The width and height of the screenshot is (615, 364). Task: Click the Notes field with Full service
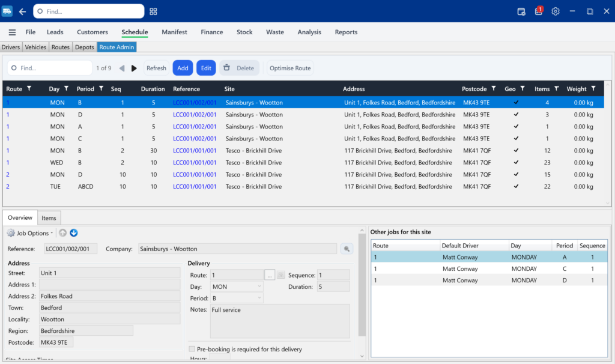279,321
